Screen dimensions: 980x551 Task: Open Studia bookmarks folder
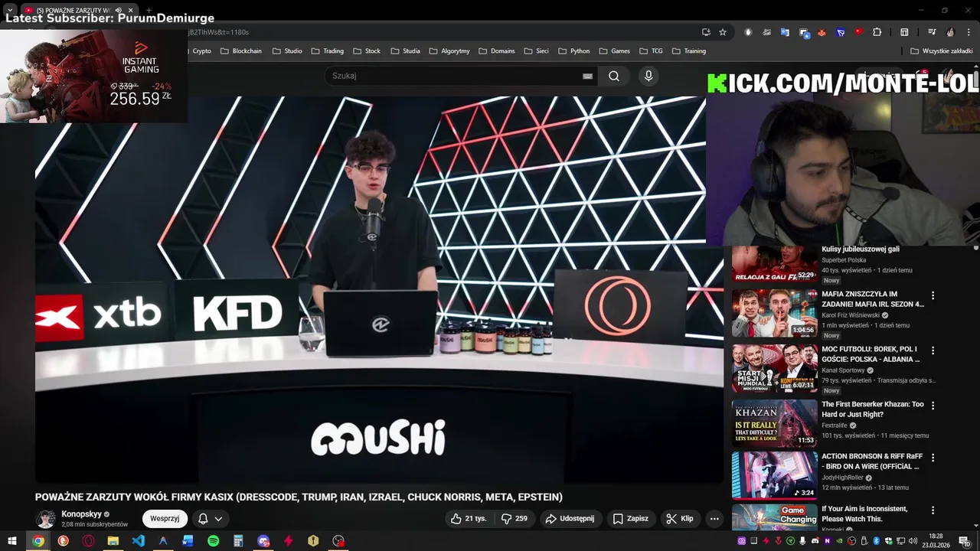[x=405, y=51]
